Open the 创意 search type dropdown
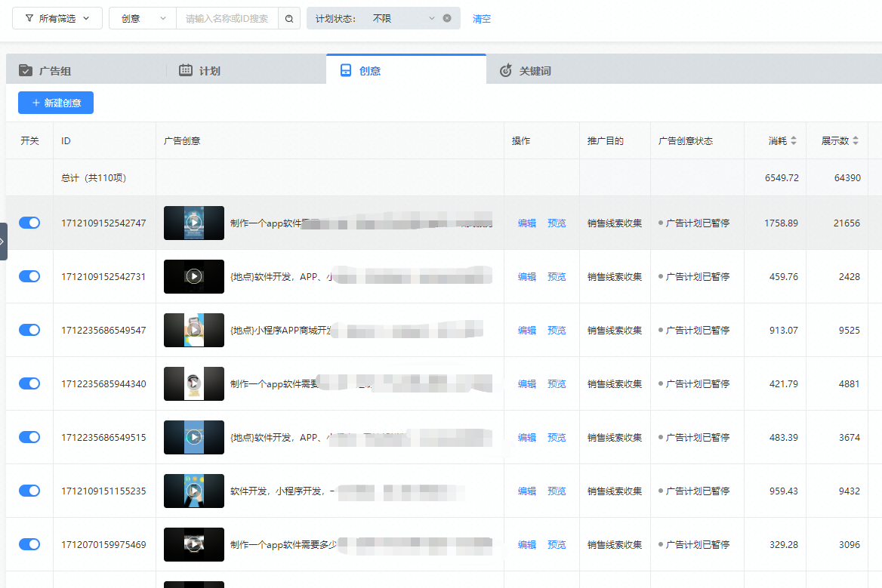 (x=143, y=18)
